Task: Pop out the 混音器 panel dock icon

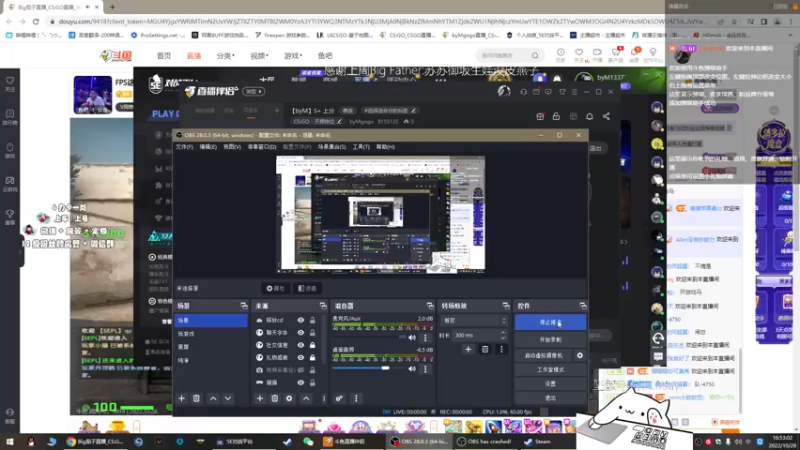Action: (x=430, y=306)
